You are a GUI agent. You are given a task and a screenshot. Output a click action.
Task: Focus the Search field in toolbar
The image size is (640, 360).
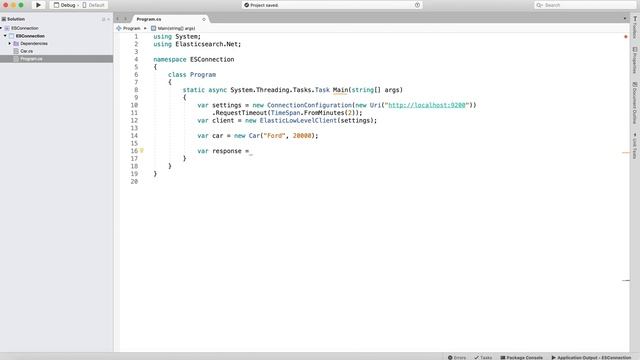click(x=586, y=5)
